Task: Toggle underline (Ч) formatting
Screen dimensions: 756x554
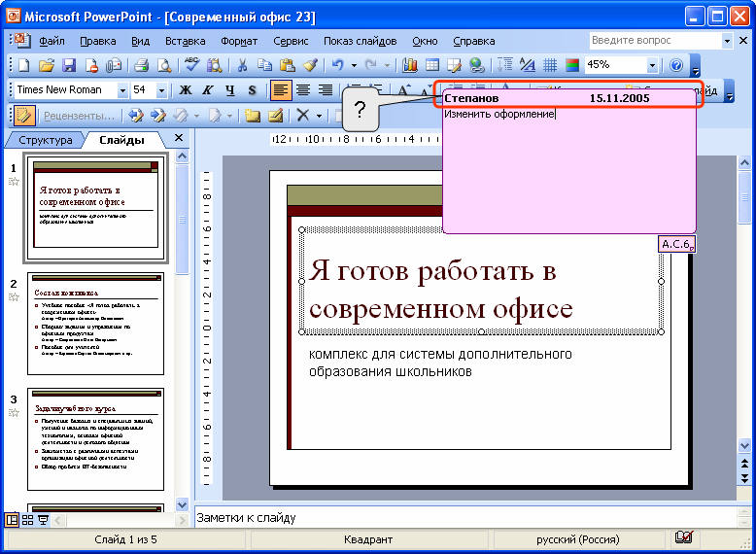Action: [230, 90]
